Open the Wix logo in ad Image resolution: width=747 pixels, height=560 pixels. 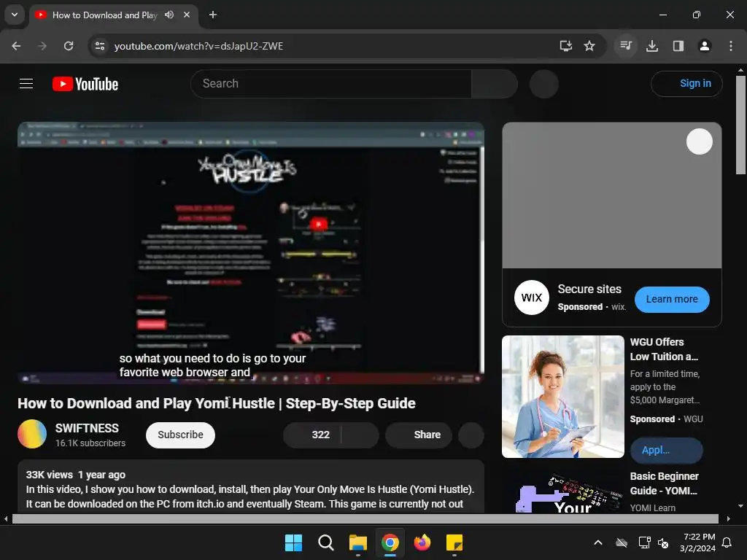point(532,297)
